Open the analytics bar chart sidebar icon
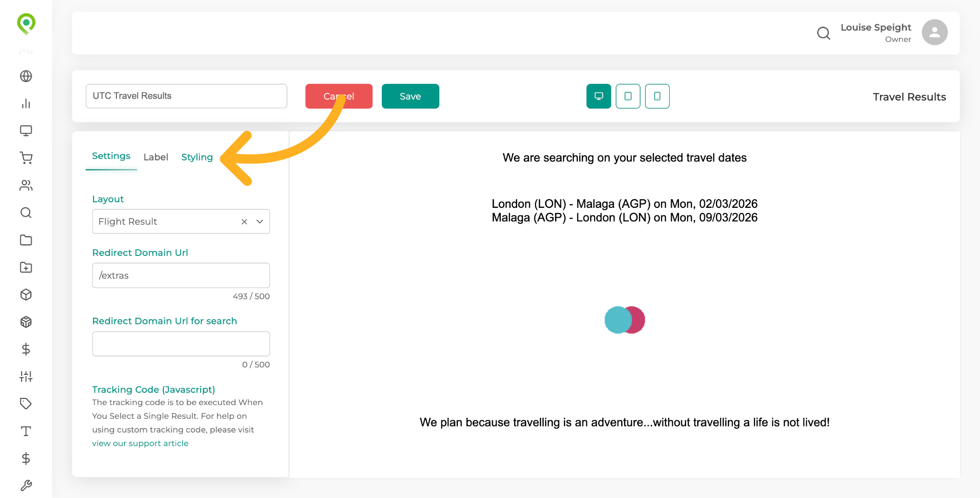The image size is (980, 498). pos(26,104)
